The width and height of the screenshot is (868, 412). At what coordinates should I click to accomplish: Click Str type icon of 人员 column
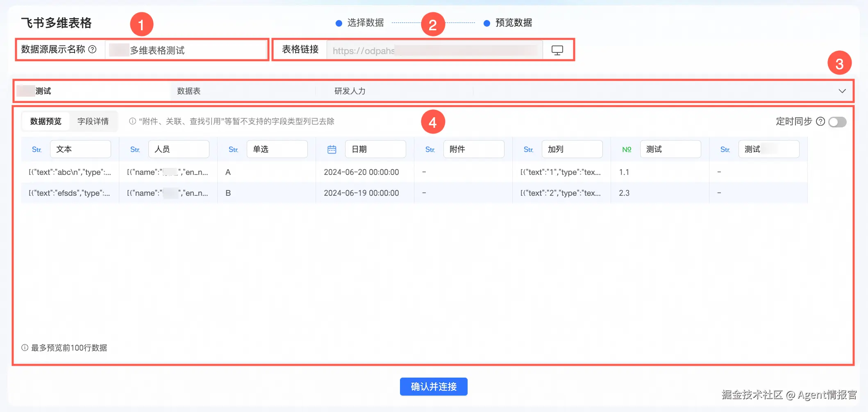coord(135,149)
